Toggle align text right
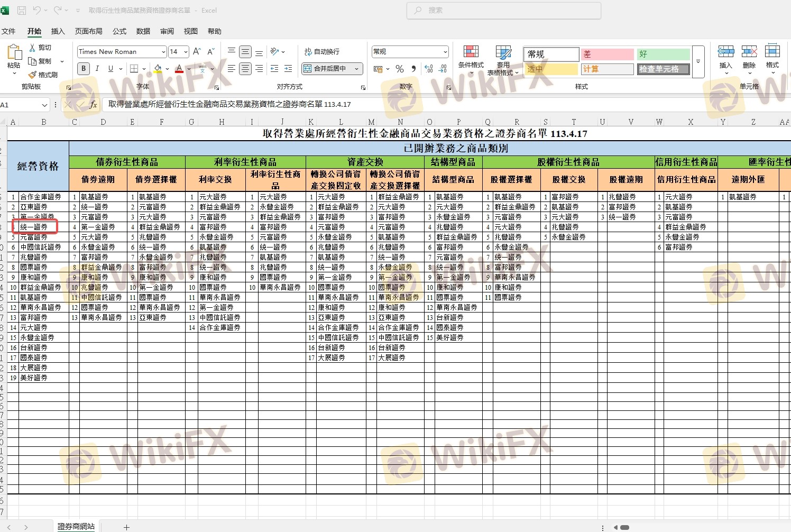 pyautogui.click(x=259, y=68)
